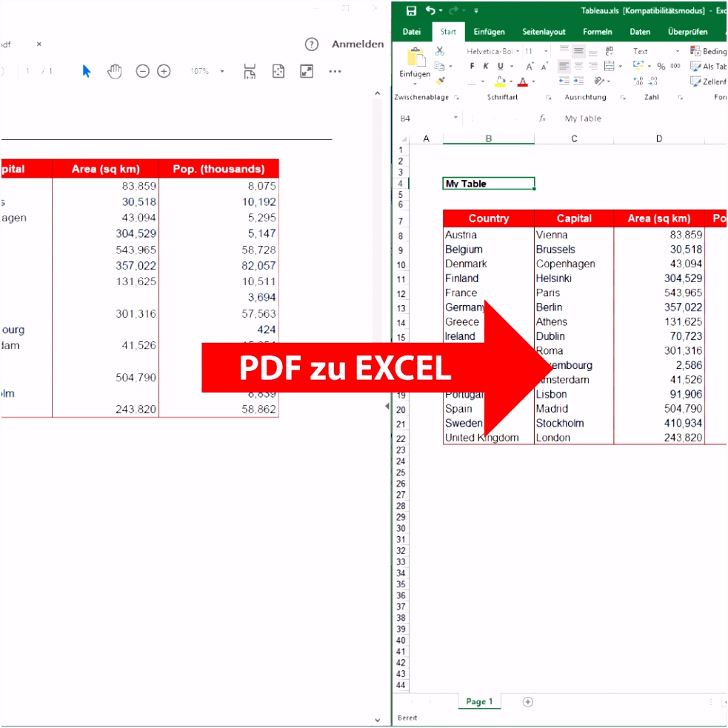Open the B4 name box dropdown arrow

[455, 118]
